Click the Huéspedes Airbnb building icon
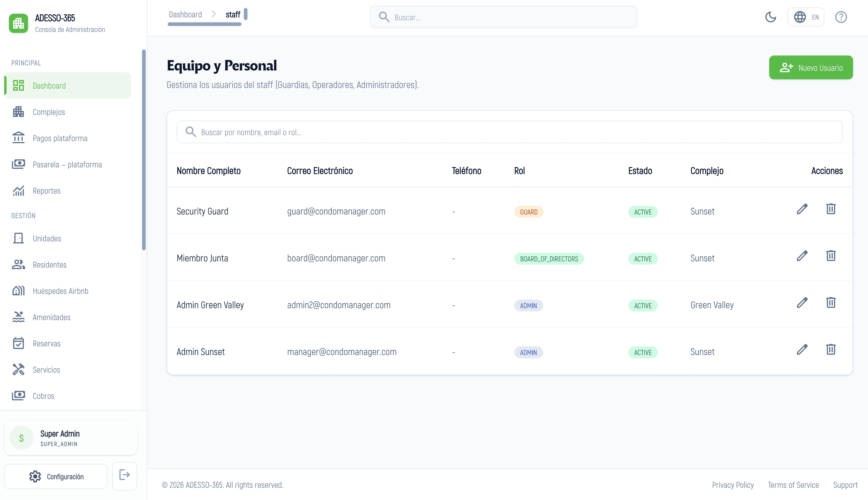Image resolution: width=868 pixels, height=500 pixels. tap(18, 291)
